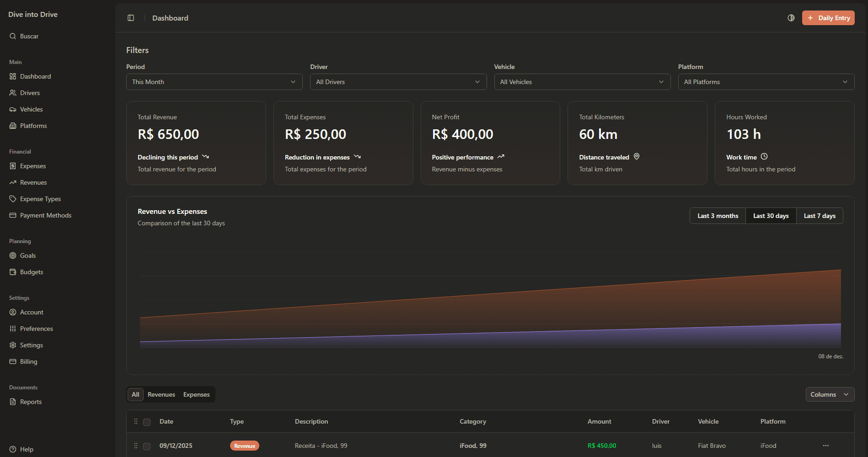Open Billing card icon
The width and height of the screenshot is (868, 457).
[13, 361]
